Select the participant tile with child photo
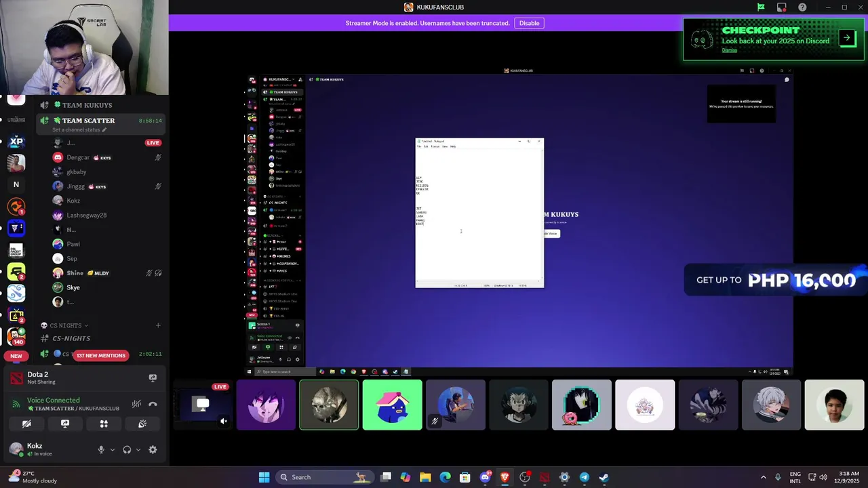868x488 pixels. (x=834, y=405)
